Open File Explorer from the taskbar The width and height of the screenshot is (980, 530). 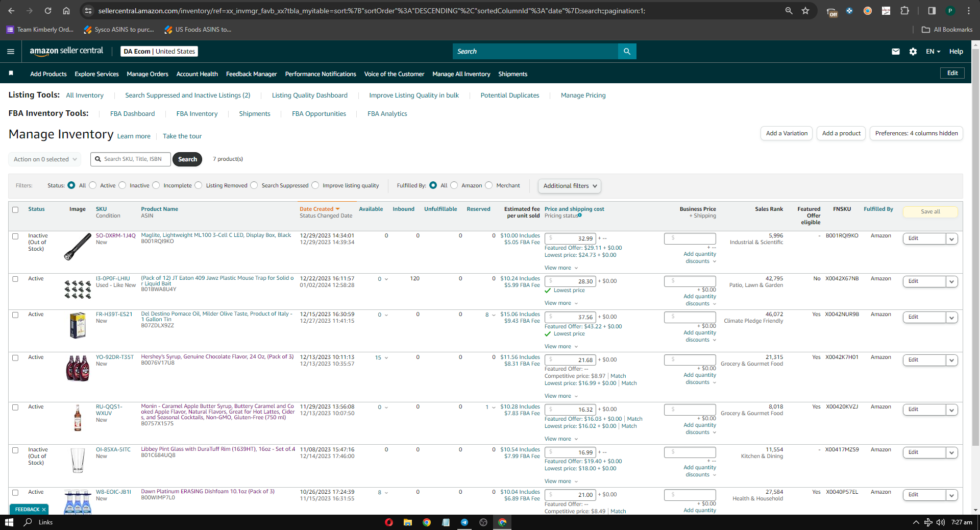pyautogui.click(x=407, y=522)
